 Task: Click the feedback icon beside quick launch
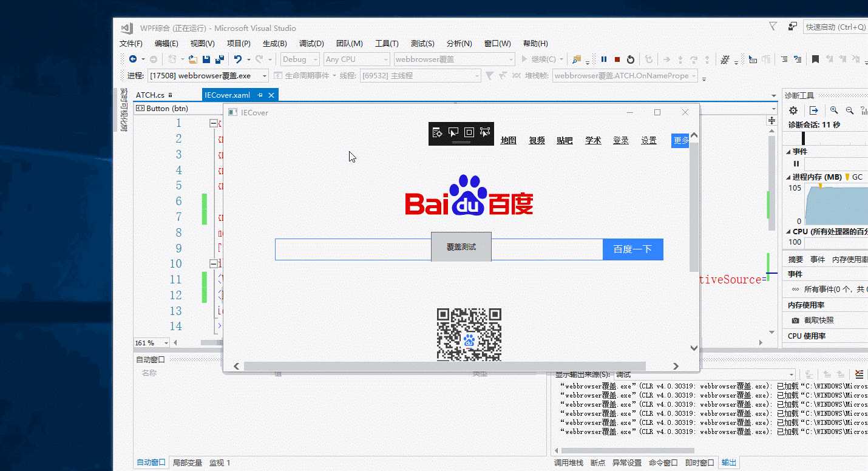pos(792,27)
